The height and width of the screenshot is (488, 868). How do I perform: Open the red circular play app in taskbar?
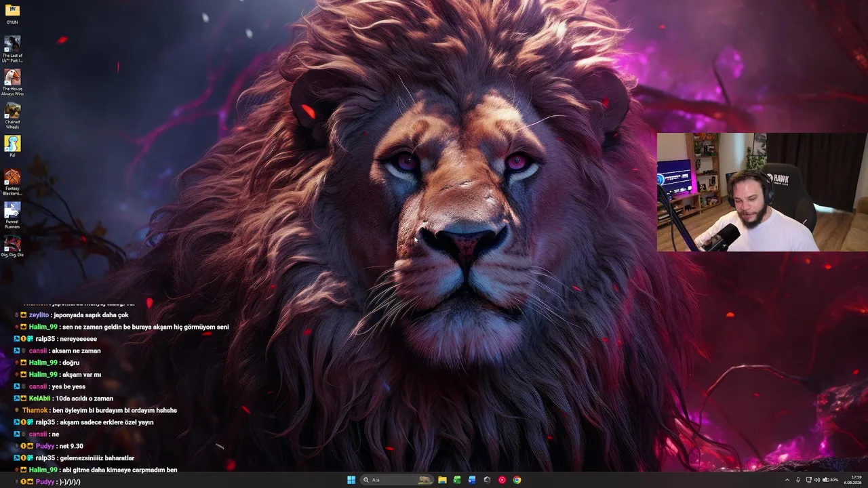click(502, 480)
